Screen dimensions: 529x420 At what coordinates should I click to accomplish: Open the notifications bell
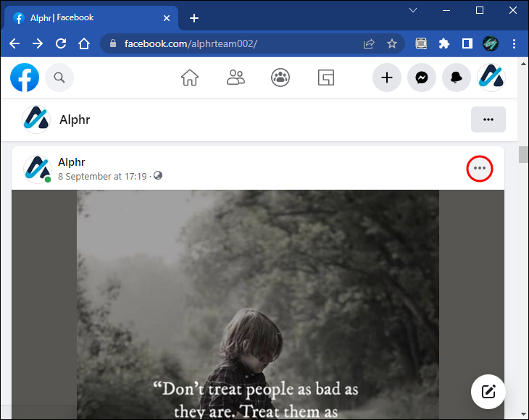(457, 78)
